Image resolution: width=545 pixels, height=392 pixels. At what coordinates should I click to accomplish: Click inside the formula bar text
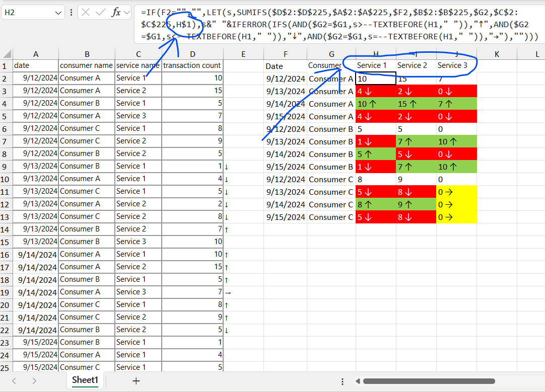click(339, 24)
